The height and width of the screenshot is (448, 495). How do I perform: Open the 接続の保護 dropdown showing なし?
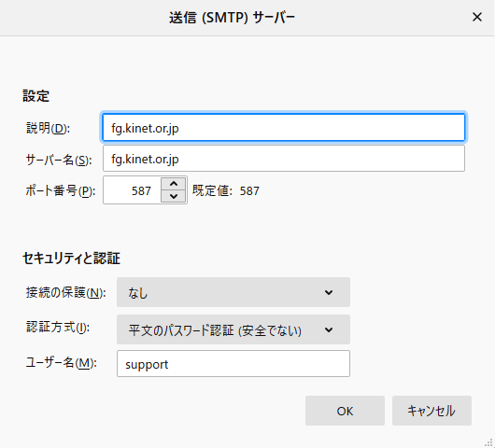pos(233,292)
